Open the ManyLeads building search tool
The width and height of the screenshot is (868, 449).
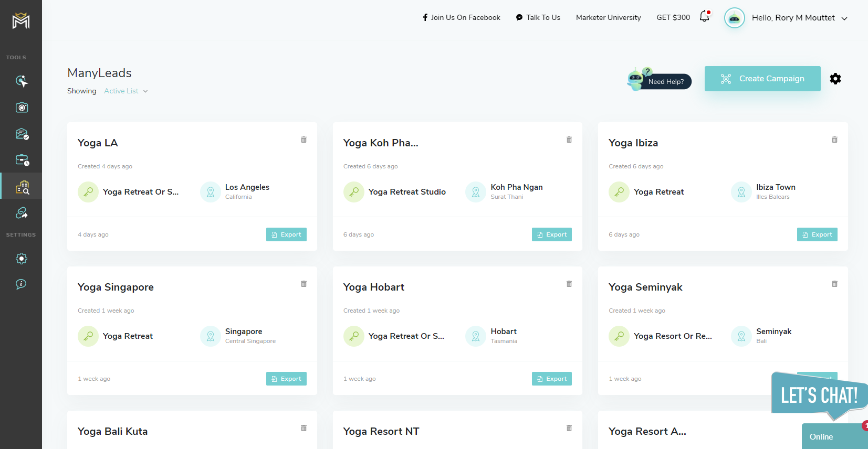click(x=22, y=187)
